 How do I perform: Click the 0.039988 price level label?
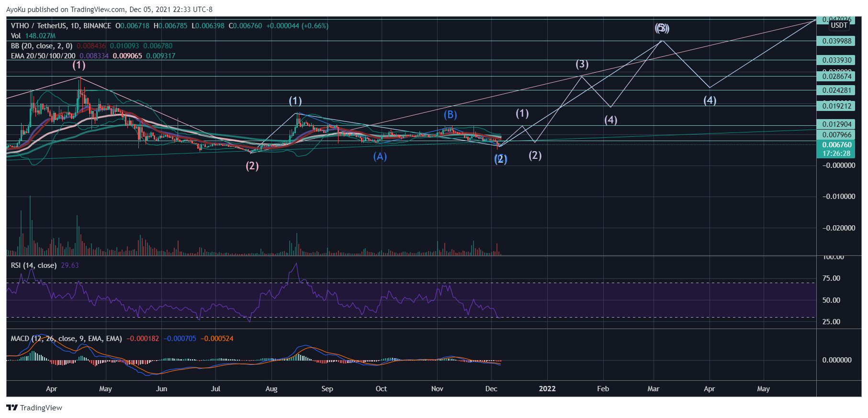836,41
